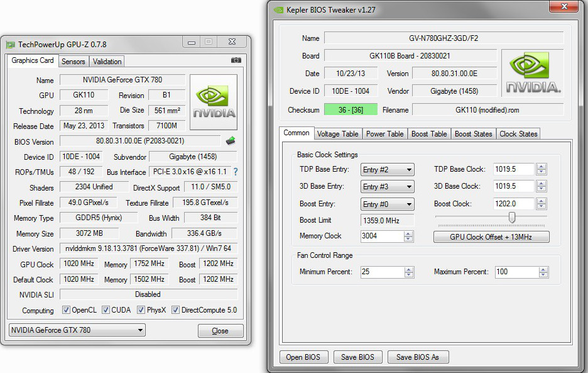
Task: Close the Kepler BIOS Tweaker window
Action: point(563,6)
